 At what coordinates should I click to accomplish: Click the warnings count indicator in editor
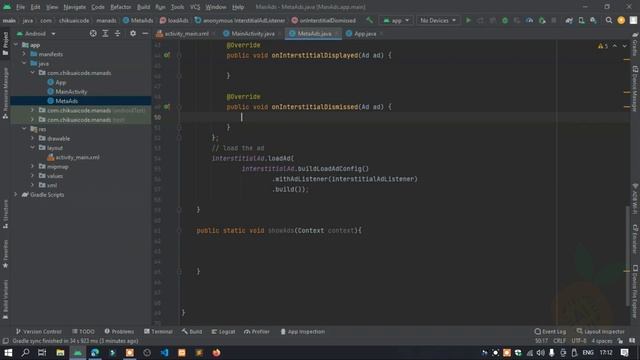[603, 46]
